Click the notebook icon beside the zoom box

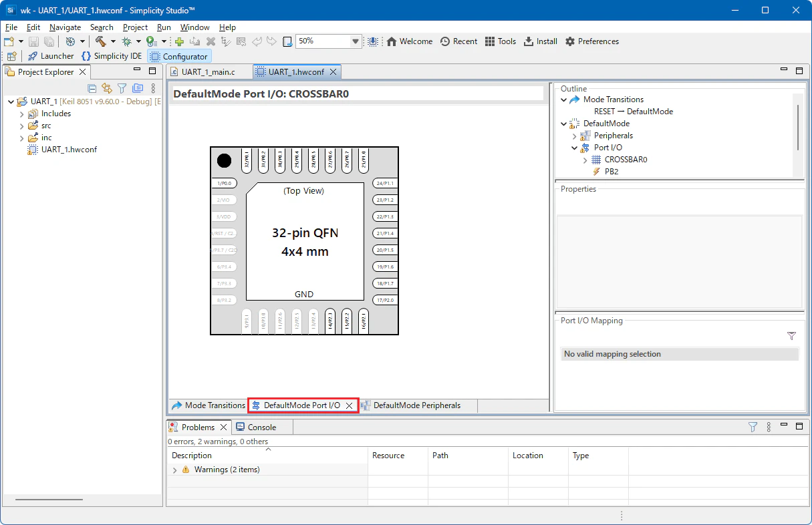point(287,41)
